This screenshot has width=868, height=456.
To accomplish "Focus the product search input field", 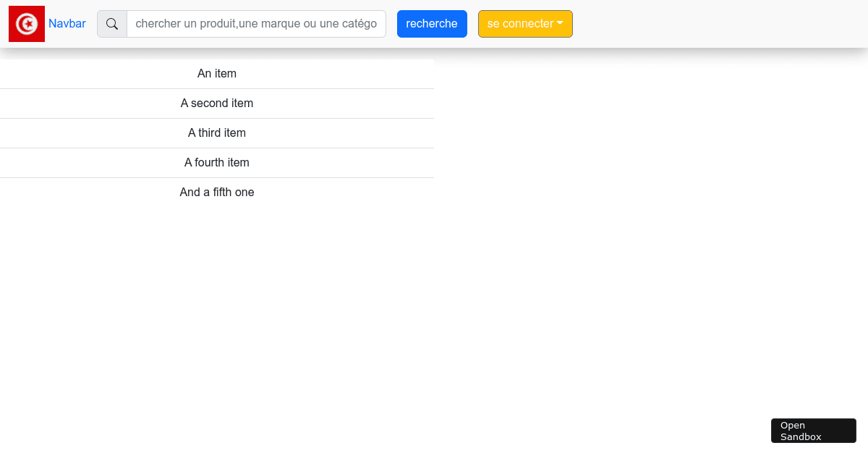I will pyautogui.click(x=256, y=24).
